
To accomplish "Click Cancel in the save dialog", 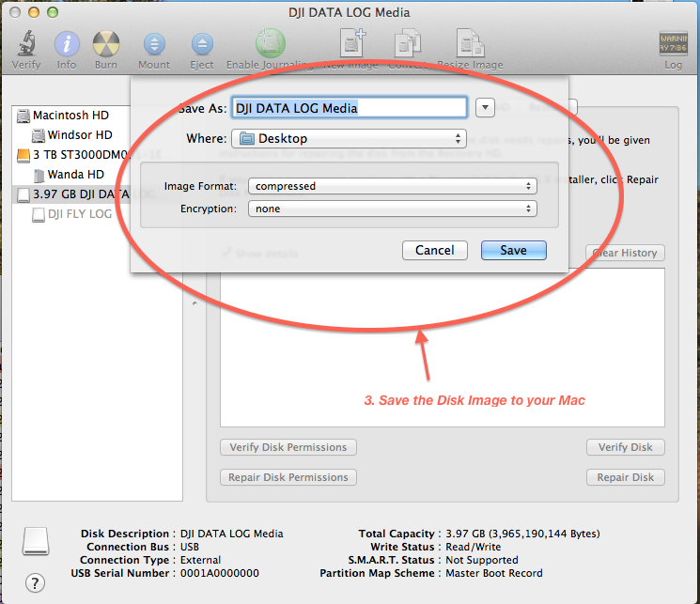I will point(434,250).
